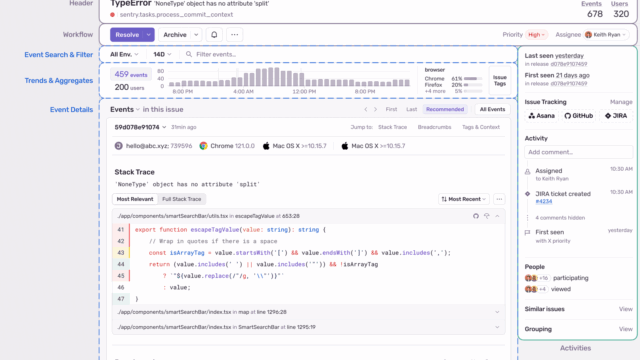The height and width of the screenshot is (360, 640).
Task: Click the search magnifier icon
Action: click(x=189, y=54)
